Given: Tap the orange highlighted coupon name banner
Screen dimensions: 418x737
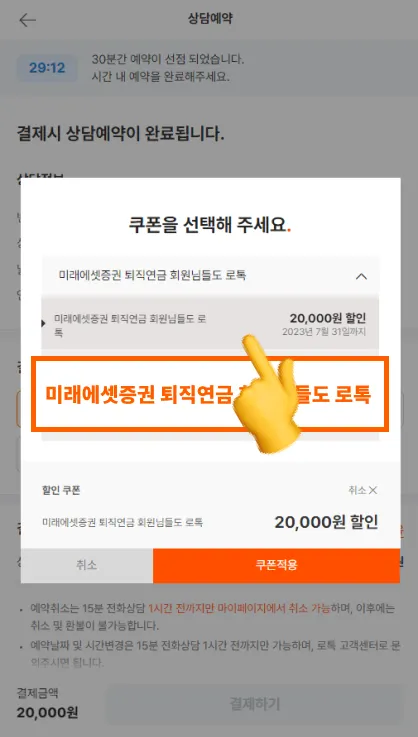Looking at the screenshot, I should [210, 394].
